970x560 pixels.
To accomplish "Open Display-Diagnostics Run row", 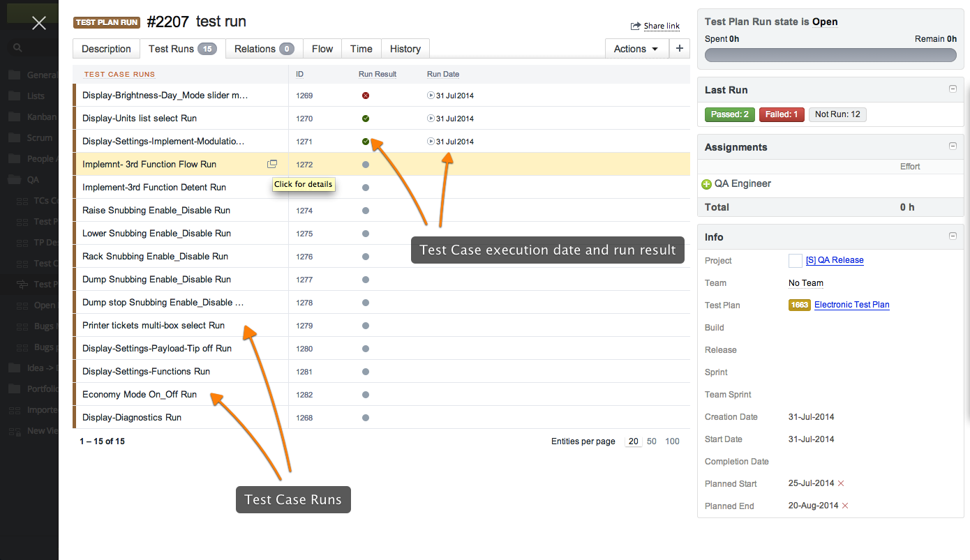I will [x=381, y=418].
